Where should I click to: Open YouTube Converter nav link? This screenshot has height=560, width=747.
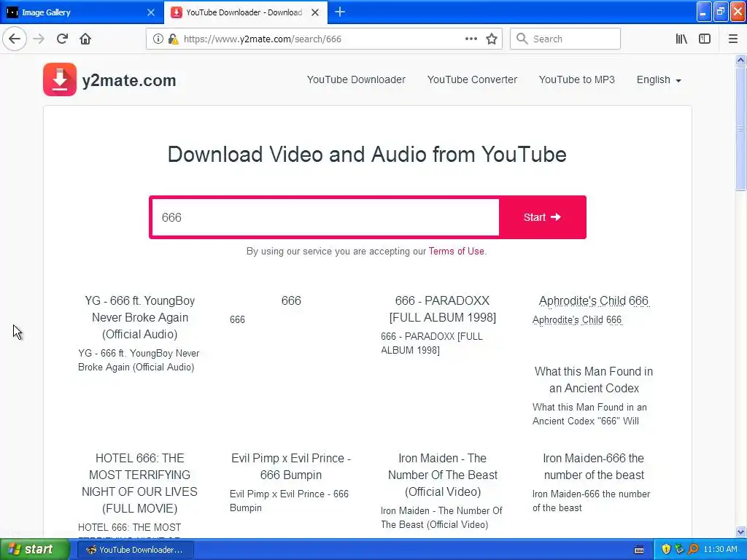(x=472, y=79)
